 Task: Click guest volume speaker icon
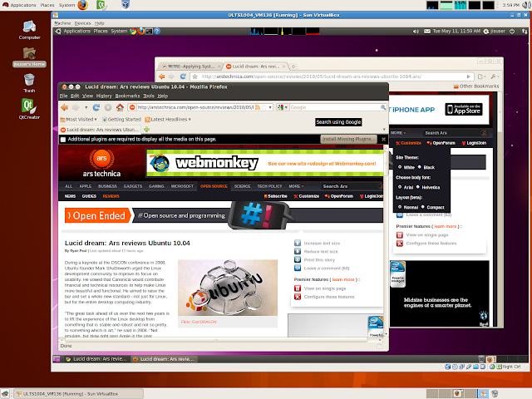pyautogui.click(x=416, y=32)
